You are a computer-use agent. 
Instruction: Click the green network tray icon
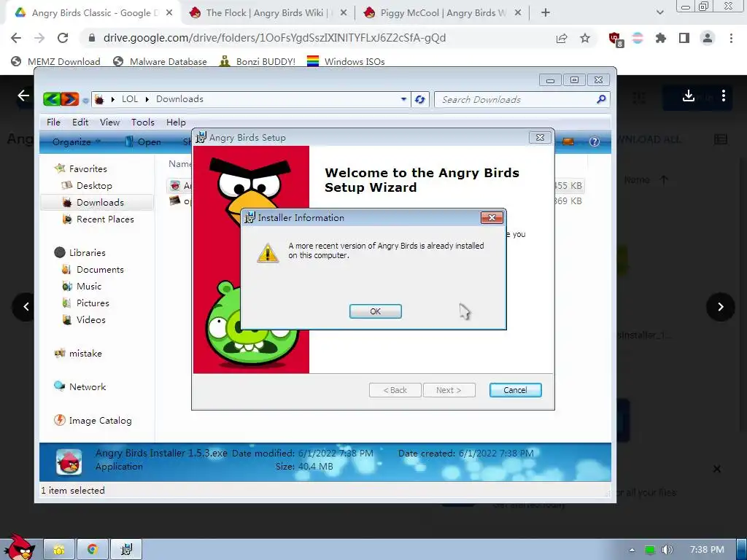tap(649, 550)
